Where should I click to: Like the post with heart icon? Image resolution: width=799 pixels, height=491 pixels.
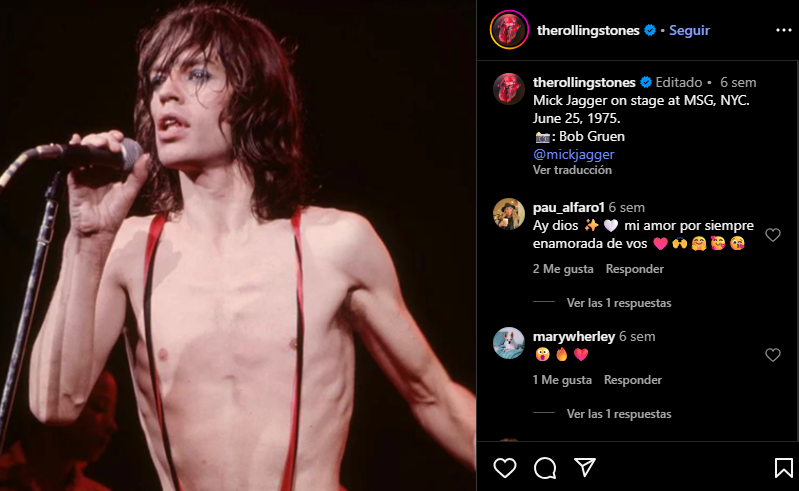click(506, 468)
